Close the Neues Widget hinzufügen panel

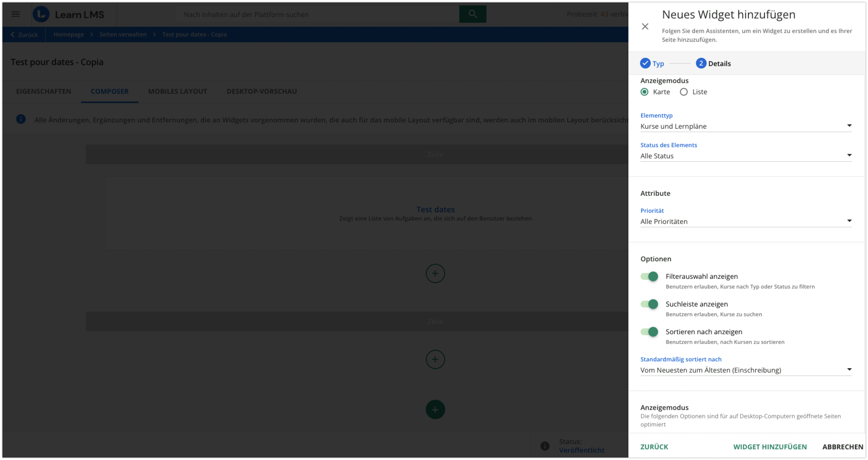pos(645,26)
